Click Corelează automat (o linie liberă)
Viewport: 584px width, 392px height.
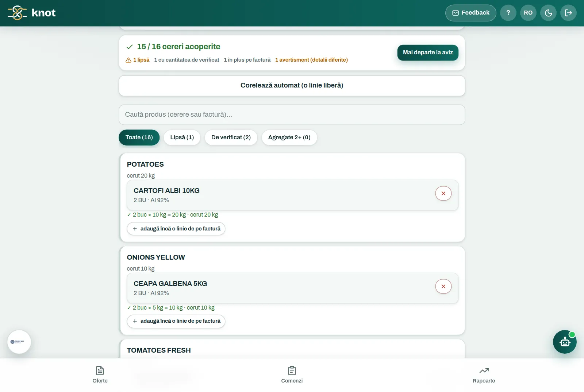pos(292,86)
